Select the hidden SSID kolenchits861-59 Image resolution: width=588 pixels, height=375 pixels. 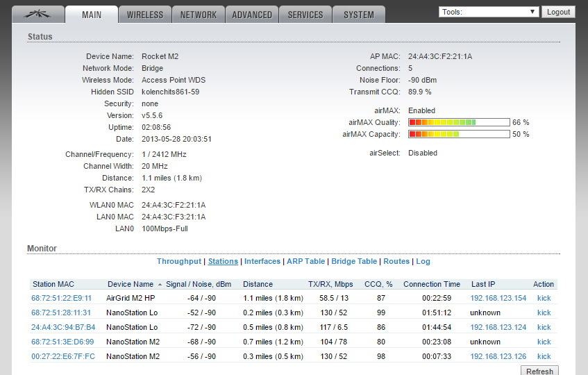[171, 92]
